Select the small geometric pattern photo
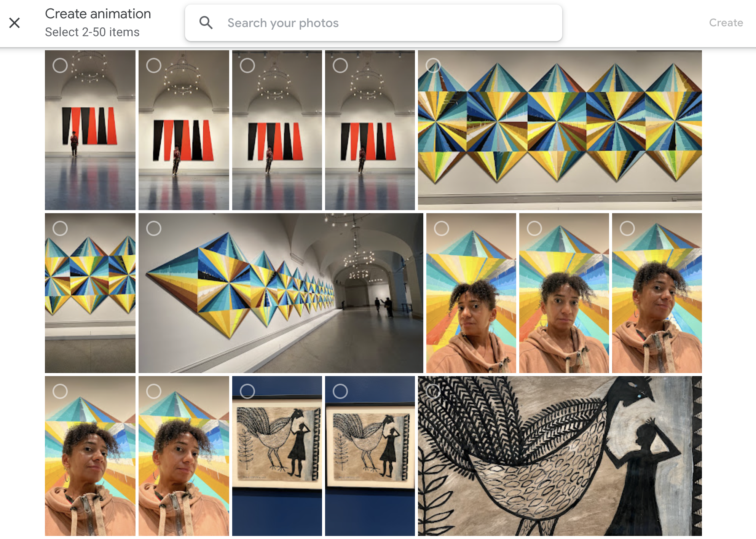756x539 pixels. click(x=60, y=228)
